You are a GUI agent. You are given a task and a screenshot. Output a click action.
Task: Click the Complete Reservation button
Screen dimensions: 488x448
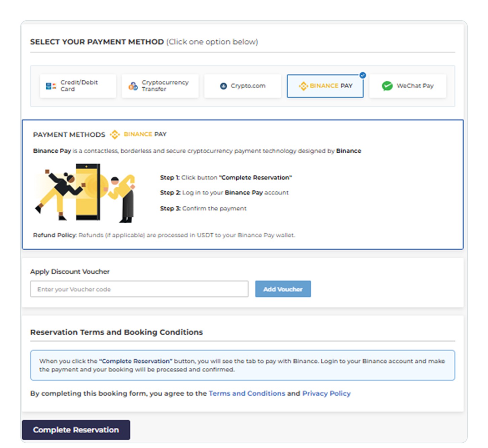pyautogui.click(x=76, y=430)
